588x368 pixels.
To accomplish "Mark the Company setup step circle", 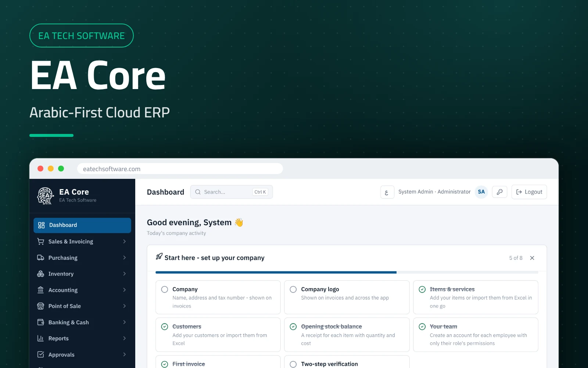I will click(165, 290).
